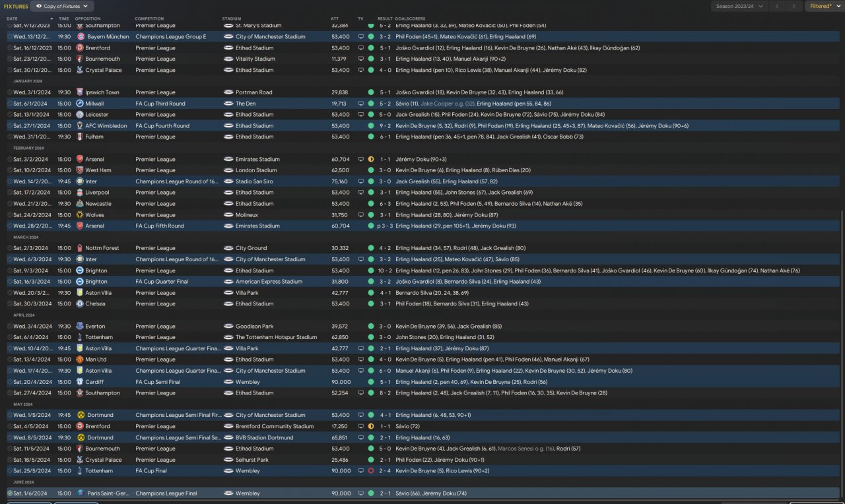Screen dimensions: 845x504
Task: Open the Champions League Final competition link
Action: coord(165,493)
